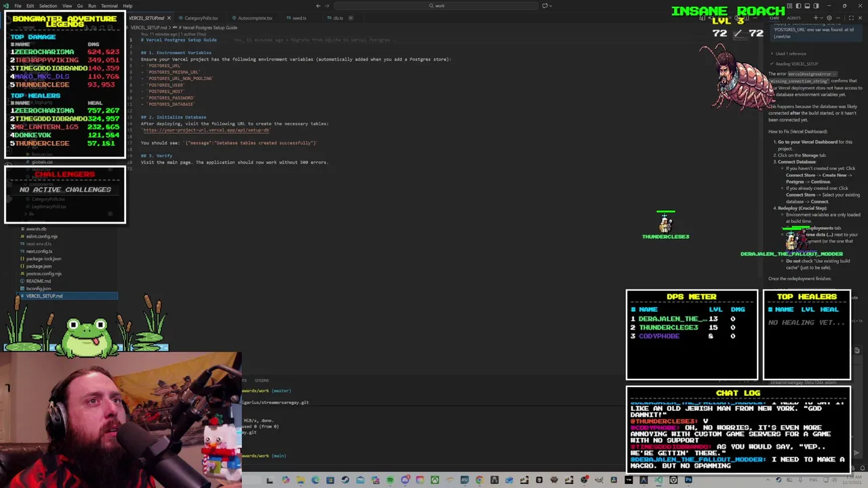Close the VERCEL_SETUP.md editor tab
The height and width of the screenshot is (488, 868).
(169, 18)
